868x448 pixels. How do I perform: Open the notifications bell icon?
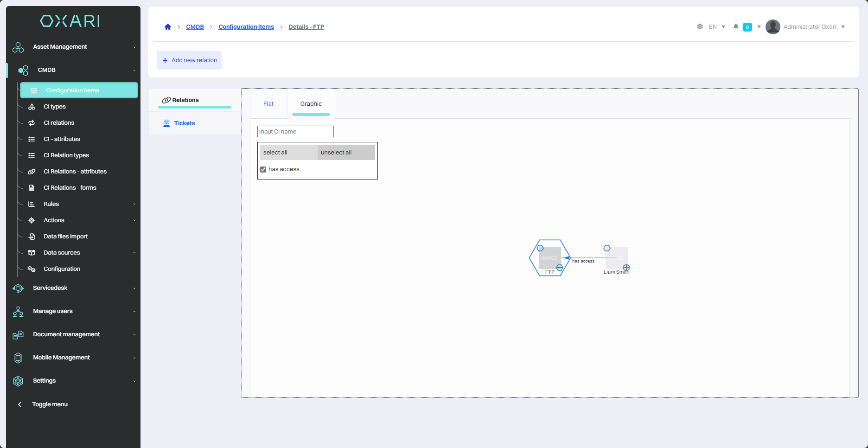735,27
